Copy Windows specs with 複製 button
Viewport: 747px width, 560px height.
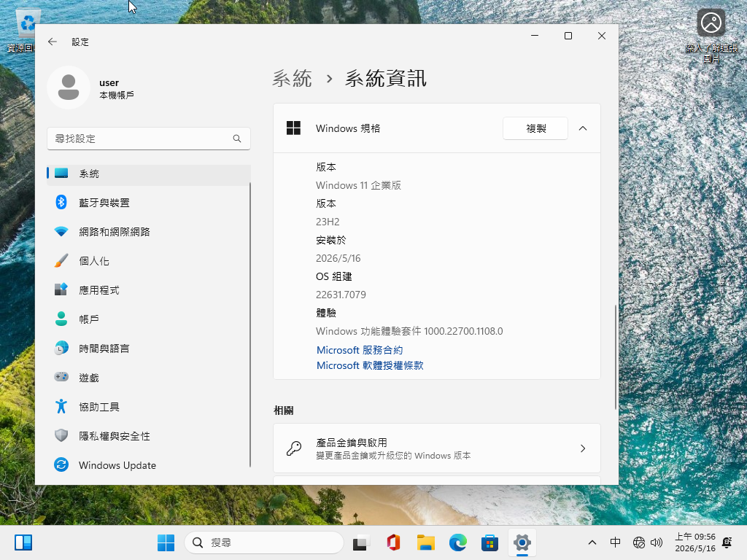tap(535, 128)
